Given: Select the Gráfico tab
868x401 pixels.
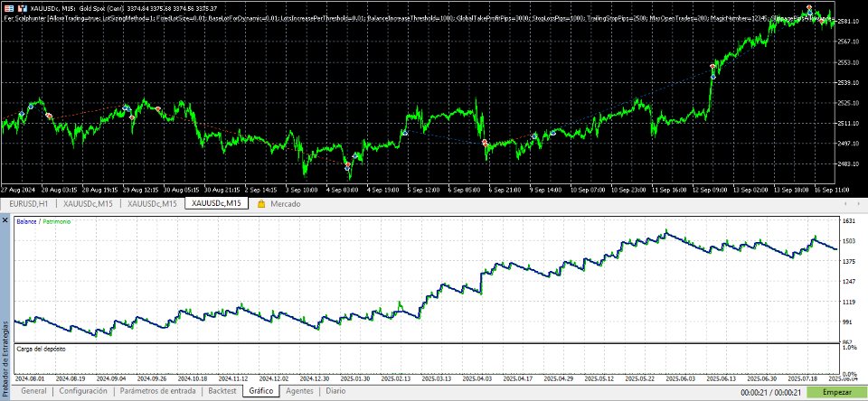Looking at the screenshot, I should coord(261,391).
